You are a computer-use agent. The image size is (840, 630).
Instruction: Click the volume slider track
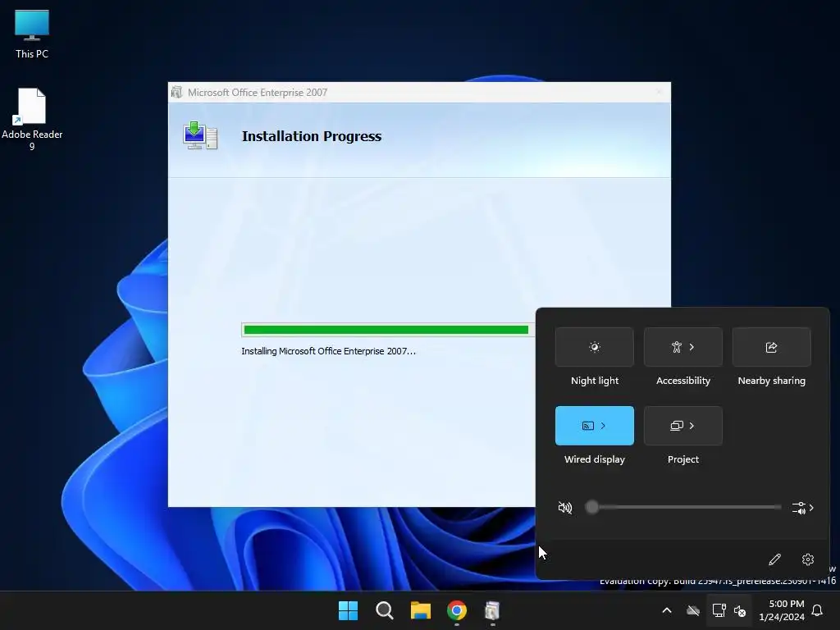pyautogui.click(x=683, y=507)
